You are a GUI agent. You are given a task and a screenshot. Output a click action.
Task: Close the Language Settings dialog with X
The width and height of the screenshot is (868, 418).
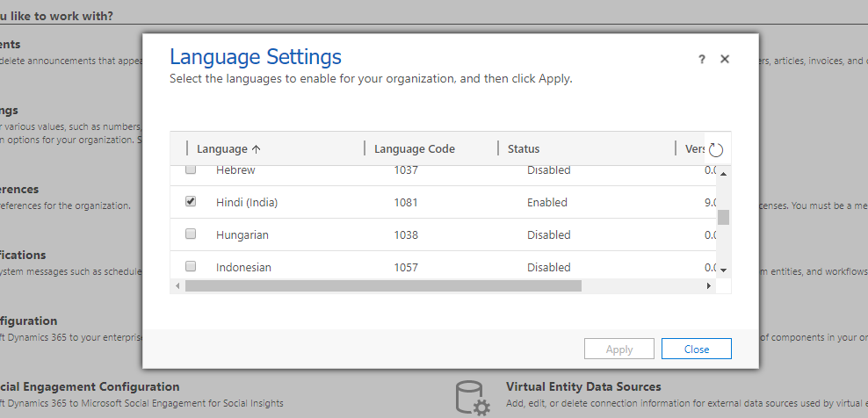coord(725,59)
